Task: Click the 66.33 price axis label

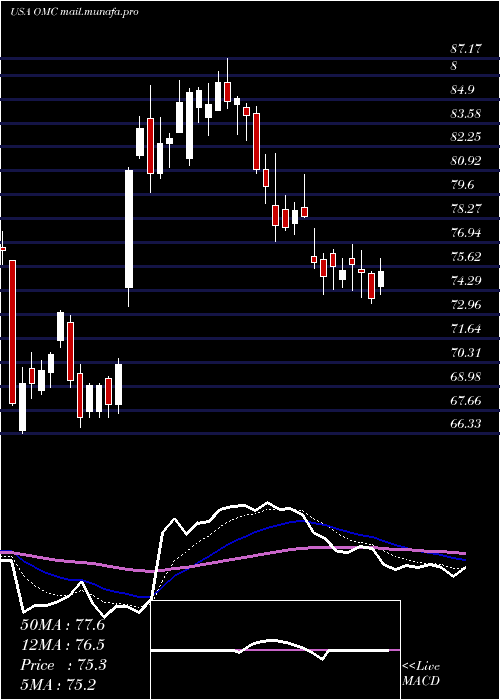Action: [x=466, y=423]
